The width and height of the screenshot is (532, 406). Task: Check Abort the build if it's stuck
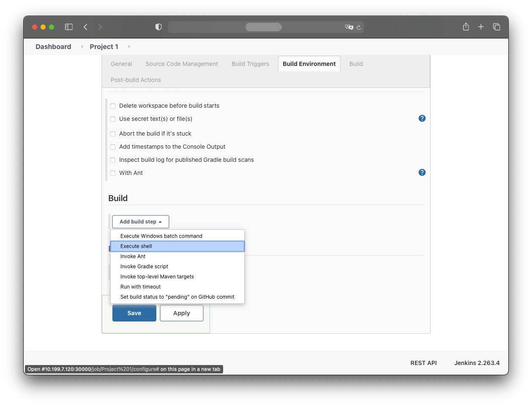113,134
